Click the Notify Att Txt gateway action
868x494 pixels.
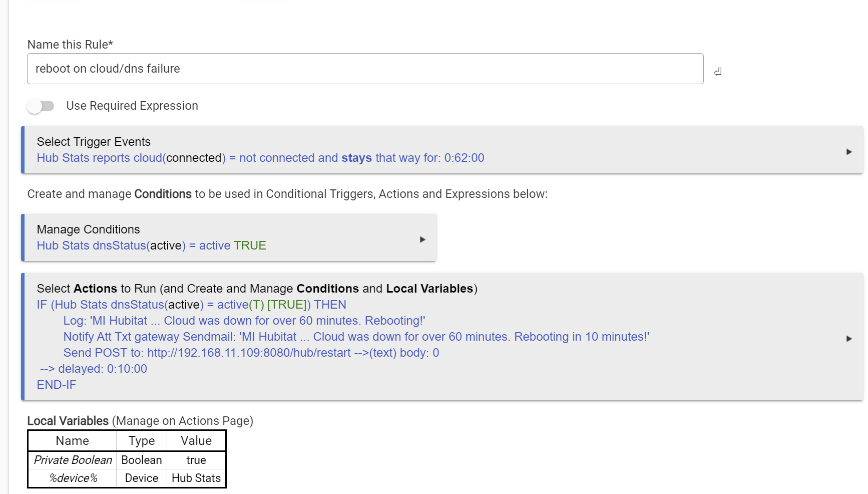tap(356, 337)
